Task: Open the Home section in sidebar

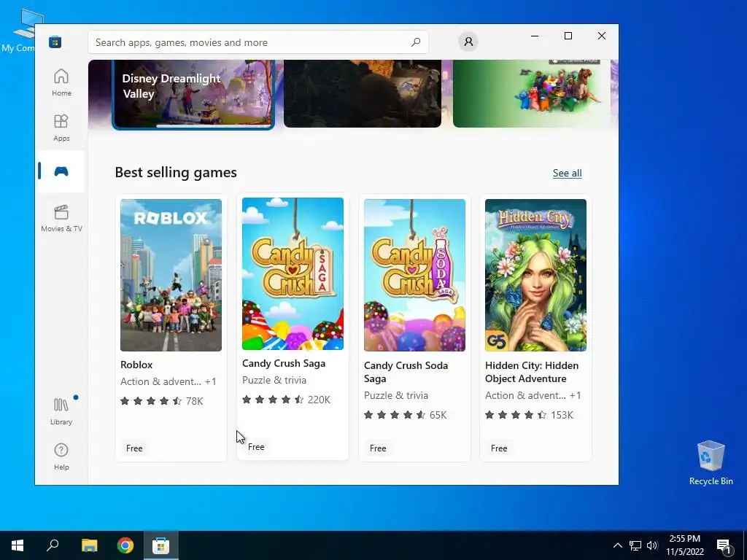Action: (x=61, y=82)
